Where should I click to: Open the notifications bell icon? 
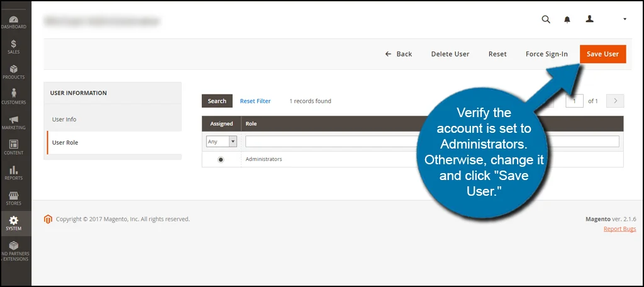click(x=567, y=20)
